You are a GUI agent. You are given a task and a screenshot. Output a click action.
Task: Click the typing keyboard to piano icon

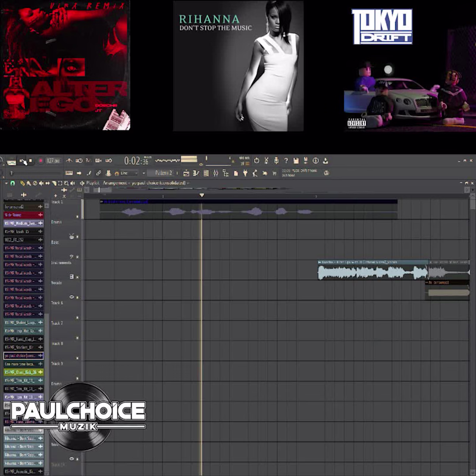69,173
